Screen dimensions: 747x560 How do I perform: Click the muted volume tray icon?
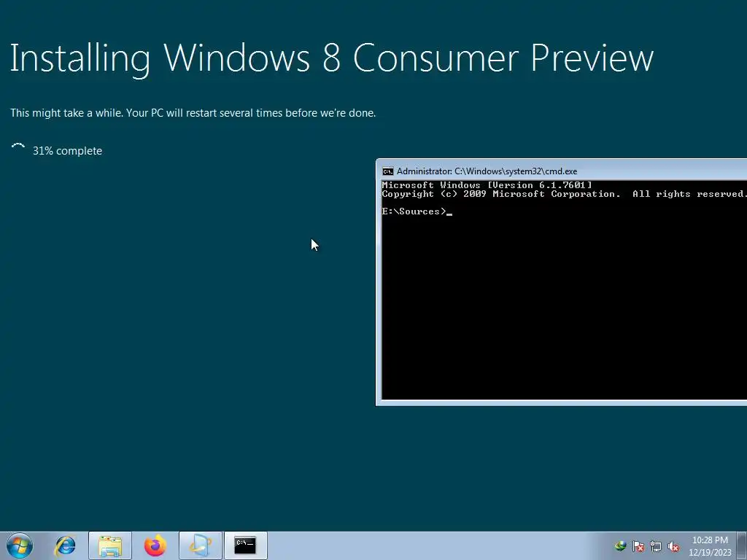[x=673, y=546]
